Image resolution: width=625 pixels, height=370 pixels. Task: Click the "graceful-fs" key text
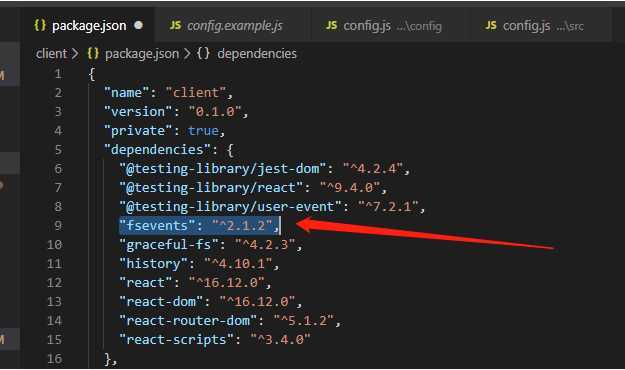(169, 245)
